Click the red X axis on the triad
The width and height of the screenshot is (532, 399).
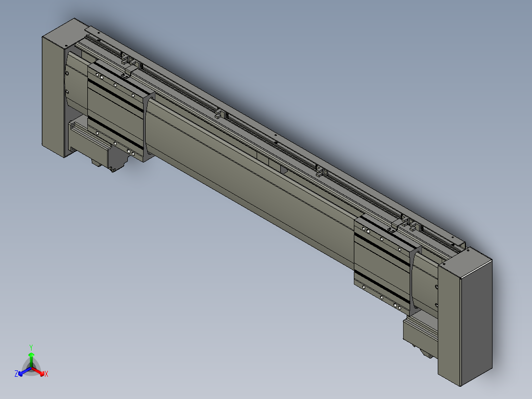tap(39, 372)
